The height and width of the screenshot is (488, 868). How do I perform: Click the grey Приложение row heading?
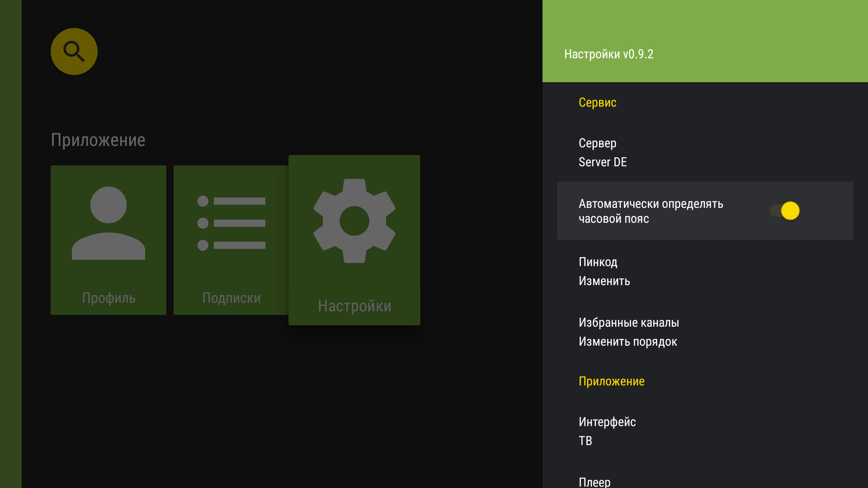point(98,140)
